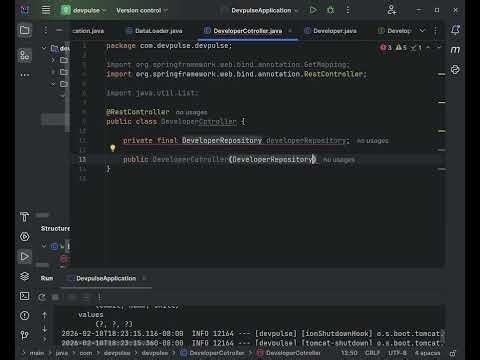Click the 5 warnings indicator
The image size is (480, 360).
point(401,48)
